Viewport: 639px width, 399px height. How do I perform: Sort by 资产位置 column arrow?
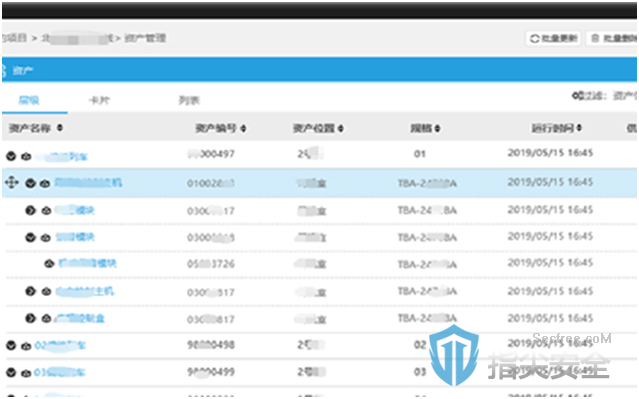click(341, 128)
